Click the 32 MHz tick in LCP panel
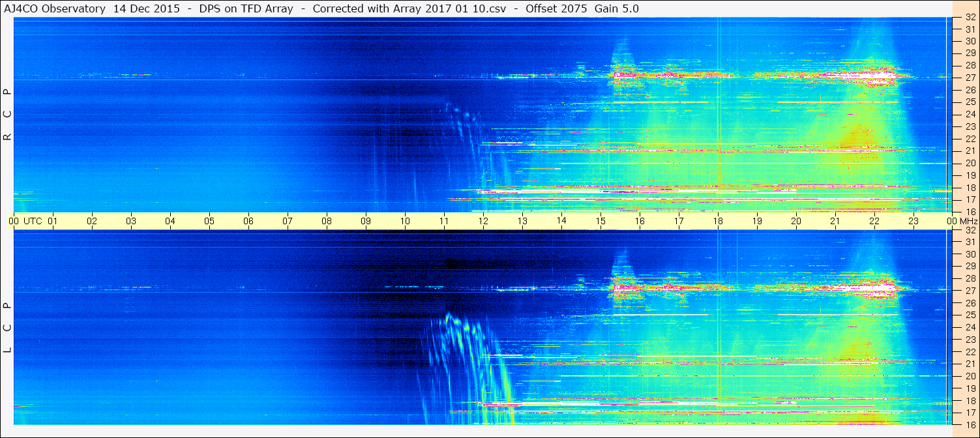This screenshot has width=980, height=438. point(970,230)
